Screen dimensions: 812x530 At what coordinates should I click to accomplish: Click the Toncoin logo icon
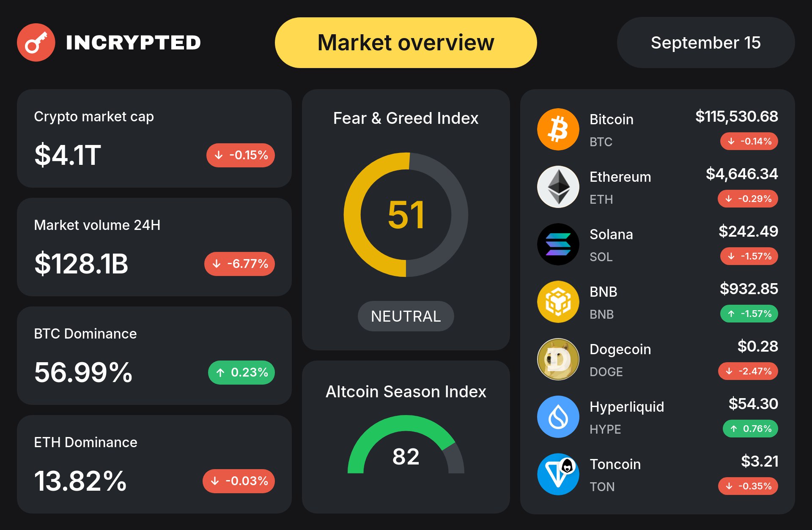coord(558,474)
